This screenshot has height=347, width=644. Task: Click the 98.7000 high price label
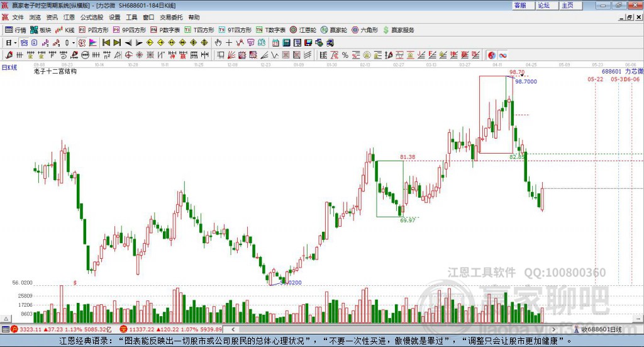[526, 81]
